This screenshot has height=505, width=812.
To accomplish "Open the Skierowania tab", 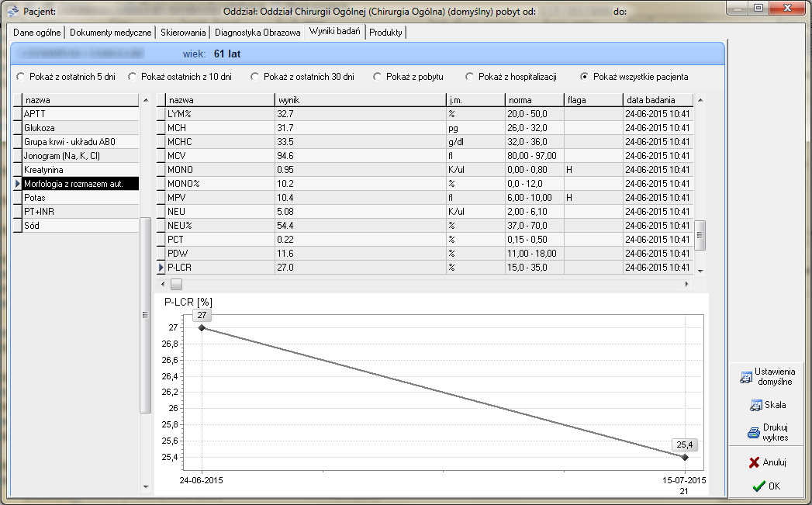I will [183, 32].
